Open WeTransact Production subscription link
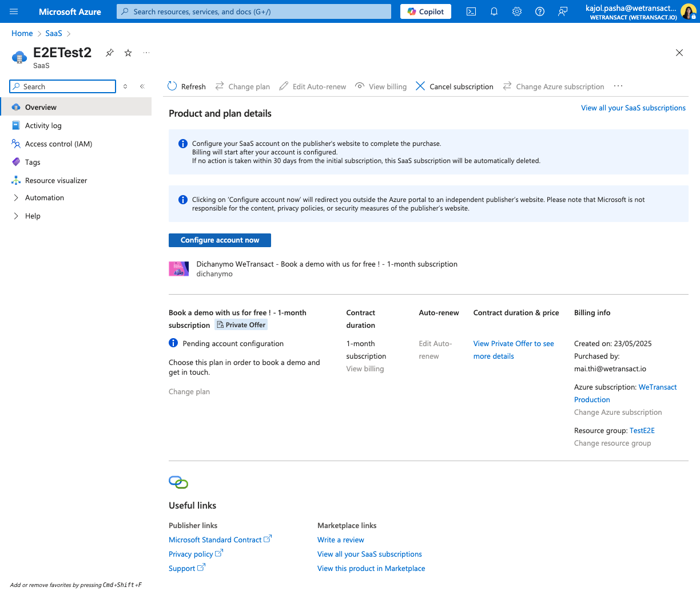Screen dimensions: 700x591 coord(625,394)
